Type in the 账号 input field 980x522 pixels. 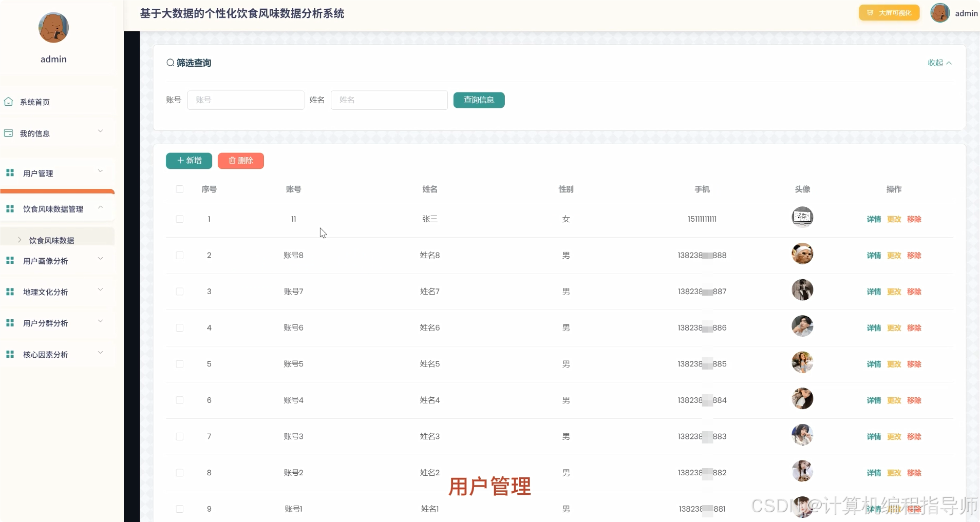[245, 100]
